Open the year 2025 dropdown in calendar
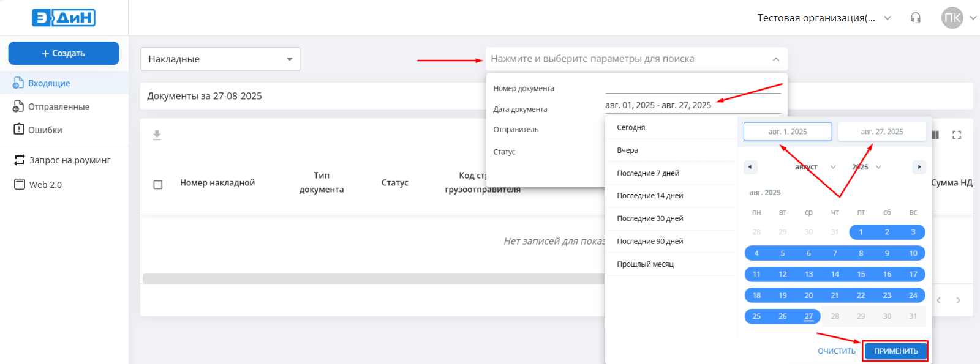 [x=866, y=167]
